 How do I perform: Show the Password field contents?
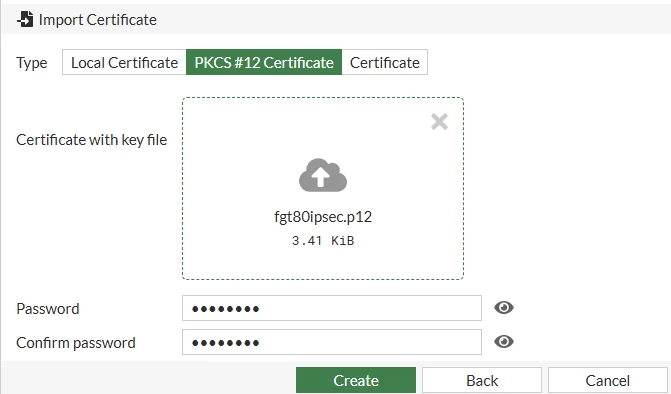click(504, 308)
